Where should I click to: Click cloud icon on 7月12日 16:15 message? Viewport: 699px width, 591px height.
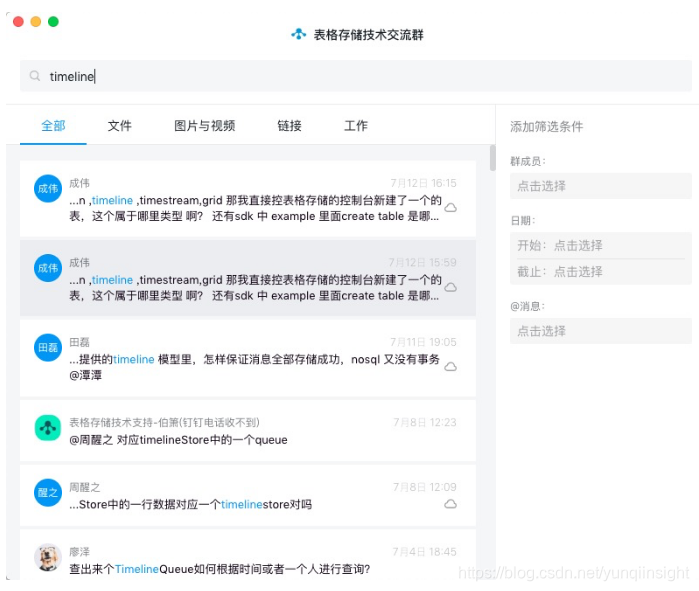coord(451,208)
